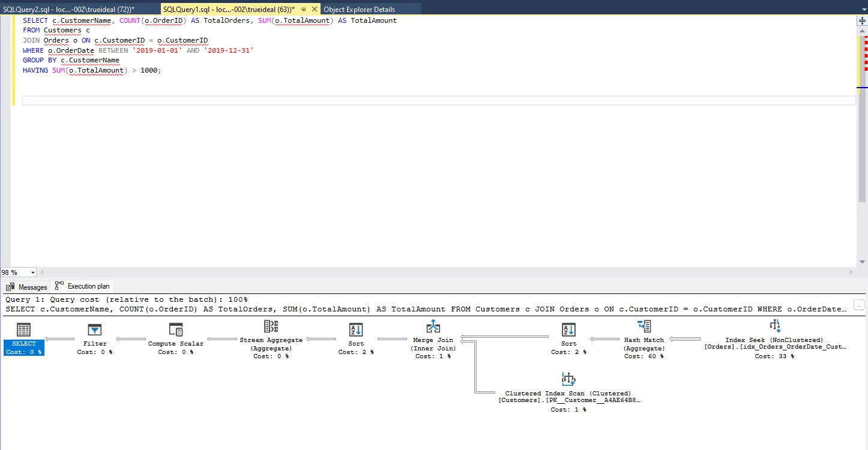Viewport: 868px width, 450px height.
Task: Open the Object Explorer Details tab
Action: [359, 10]
